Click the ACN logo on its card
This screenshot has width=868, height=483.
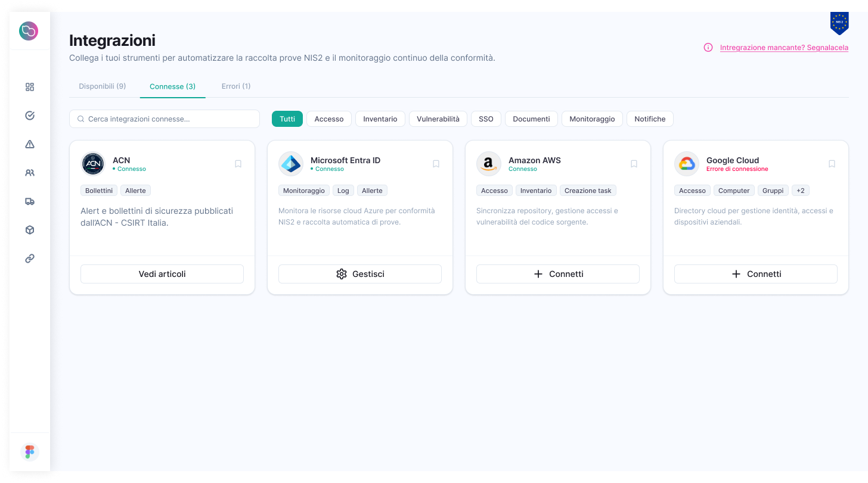pyautogui.click(x=93, y=164)
